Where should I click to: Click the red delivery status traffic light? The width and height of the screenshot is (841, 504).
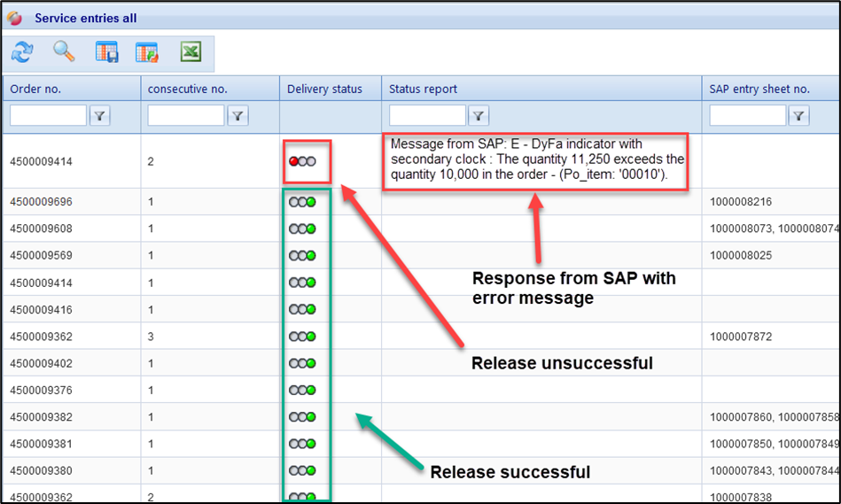coord(294,161)
